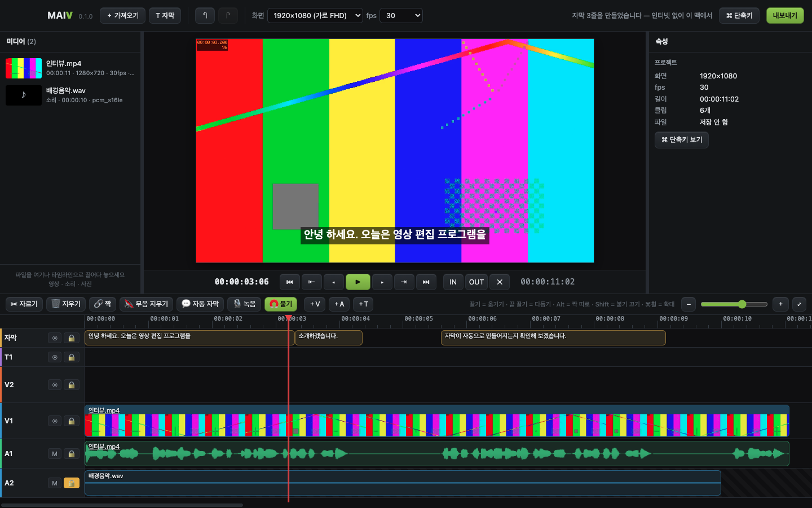
Task: Go to the next edit point
Action: click(404, 282)
